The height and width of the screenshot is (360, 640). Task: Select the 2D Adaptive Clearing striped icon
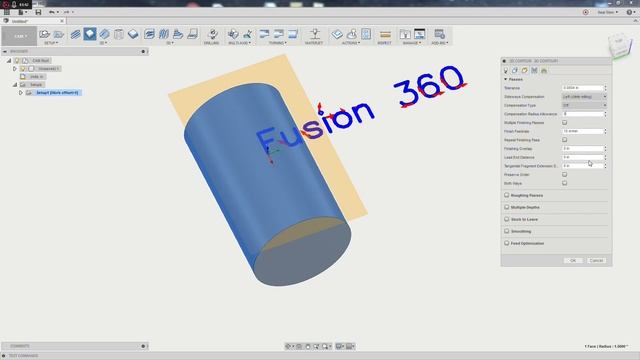tap(75, 34)
